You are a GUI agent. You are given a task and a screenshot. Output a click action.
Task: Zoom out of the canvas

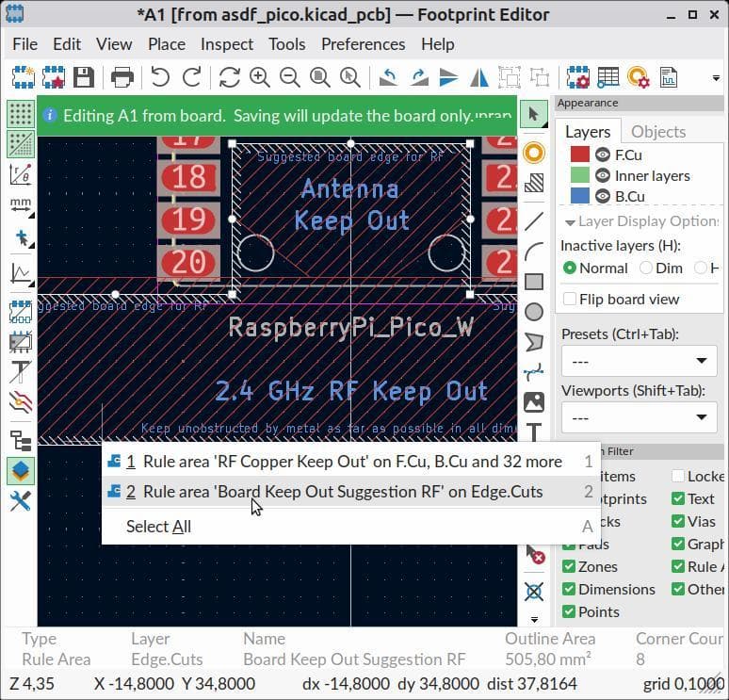click(290, 77)
